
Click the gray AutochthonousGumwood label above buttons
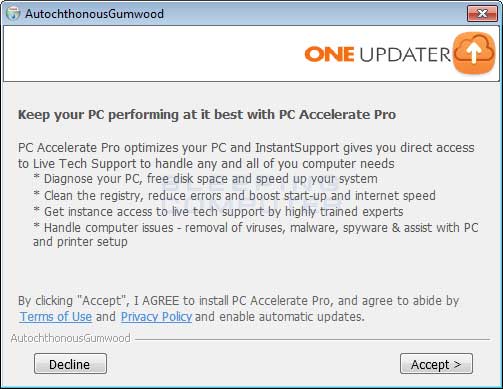[70, 338]
